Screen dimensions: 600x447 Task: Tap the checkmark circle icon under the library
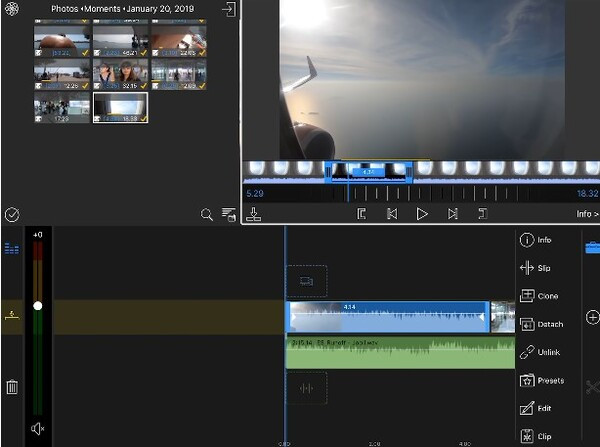click(12, 215)
